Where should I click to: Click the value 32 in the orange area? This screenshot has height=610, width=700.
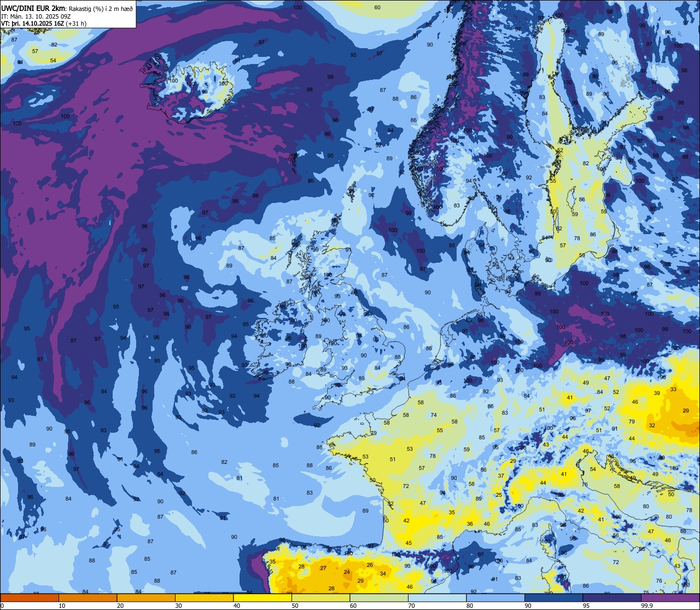point(652,426)
